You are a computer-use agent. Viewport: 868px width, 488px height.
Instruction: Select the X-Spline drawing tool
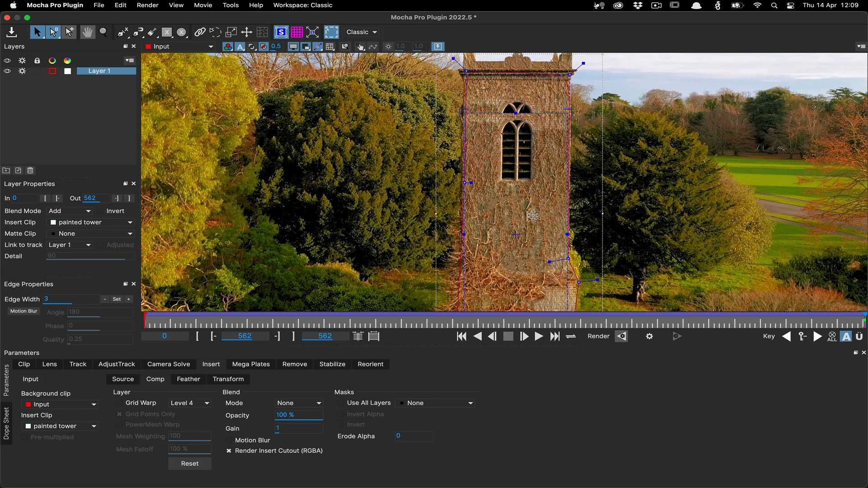pyautogui.click(x=122, y=32)
